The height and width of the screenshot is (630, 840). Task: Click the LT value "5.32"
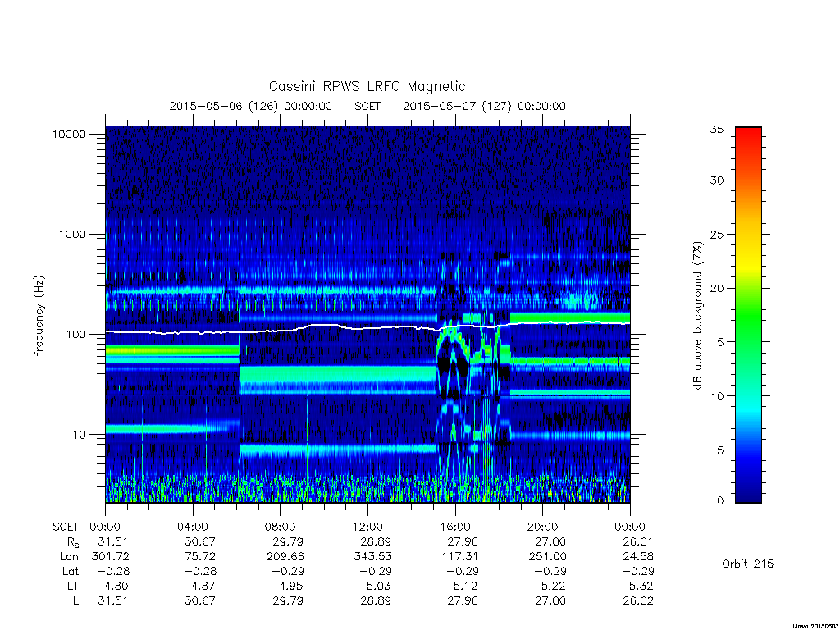tap(641, 586)
